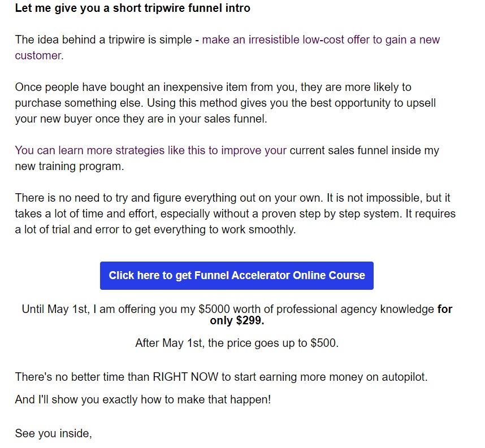Screen dimensions: 485x448
Task: Click the 'customer.' word of the purple link
Action: [x=39, y=56]
